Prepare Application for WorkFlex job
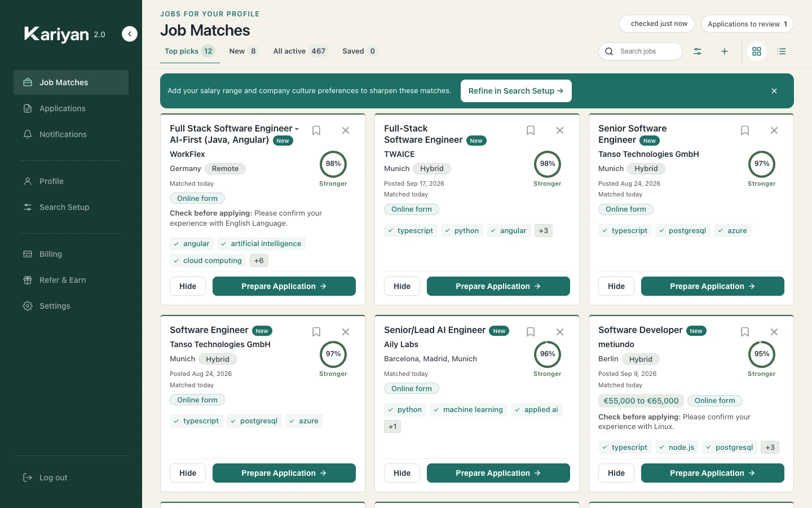 point(284,286)
